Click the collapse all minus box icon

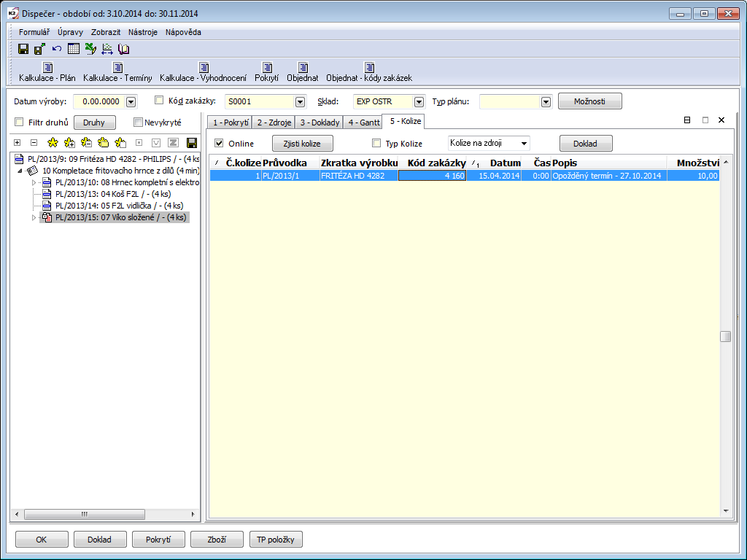[34, 142]
